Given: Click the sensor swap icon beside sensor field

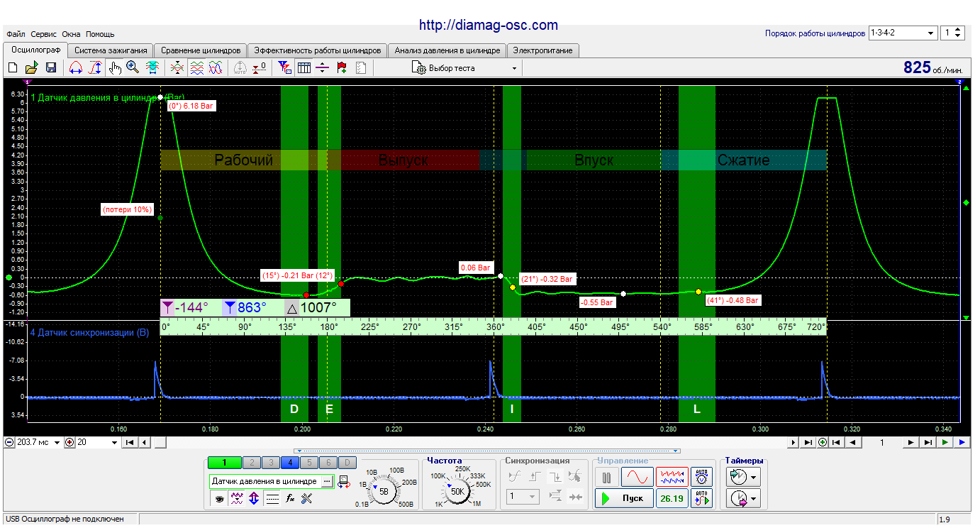Looking at the screenshot, I should point(345,481).
